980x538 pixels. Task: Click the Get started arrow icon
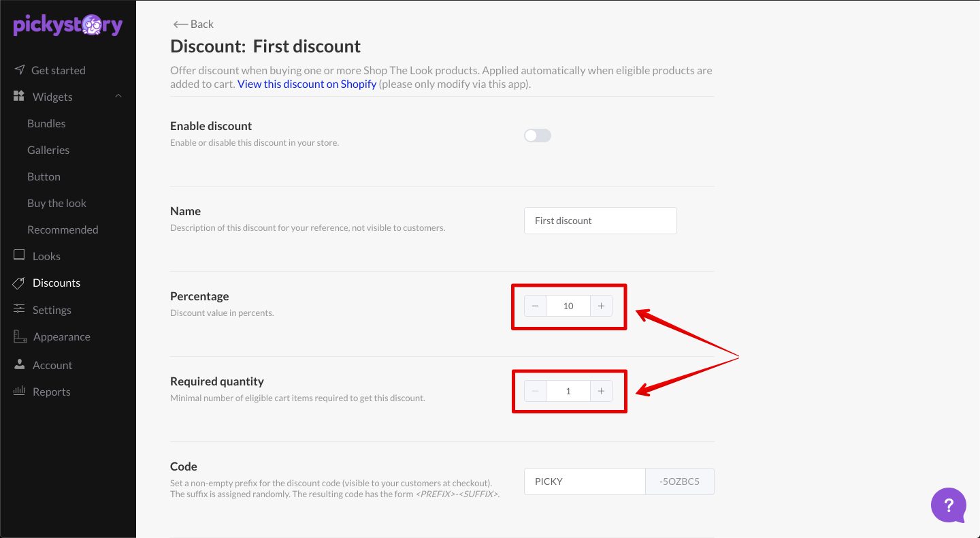coord(19,69)
